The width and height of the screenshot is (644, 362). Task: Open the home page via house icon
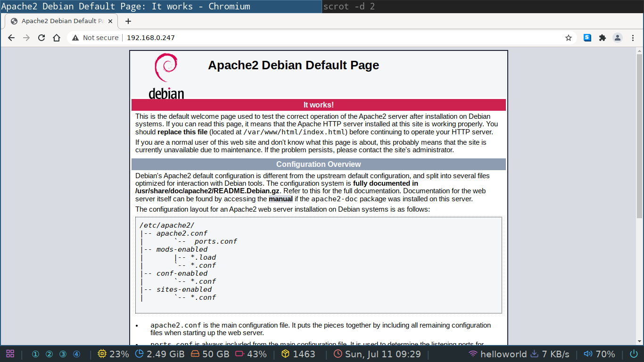[57, 38]
